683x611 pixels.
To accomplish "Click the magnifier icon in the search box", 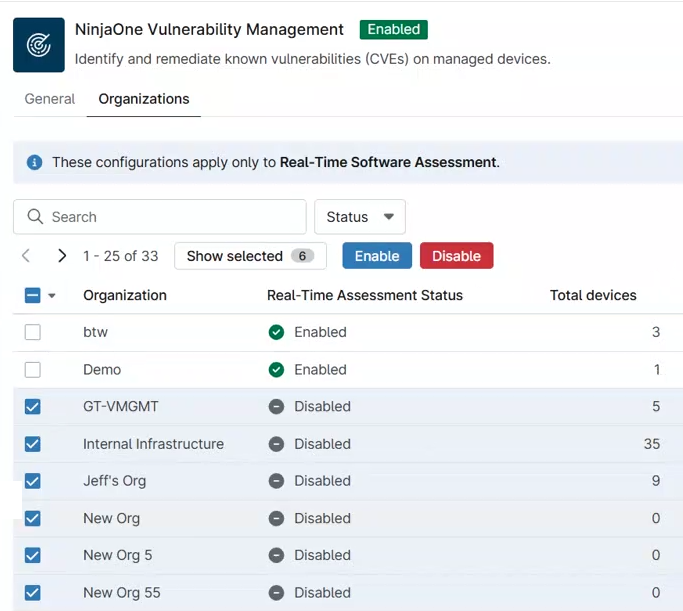I will (35, 216).
